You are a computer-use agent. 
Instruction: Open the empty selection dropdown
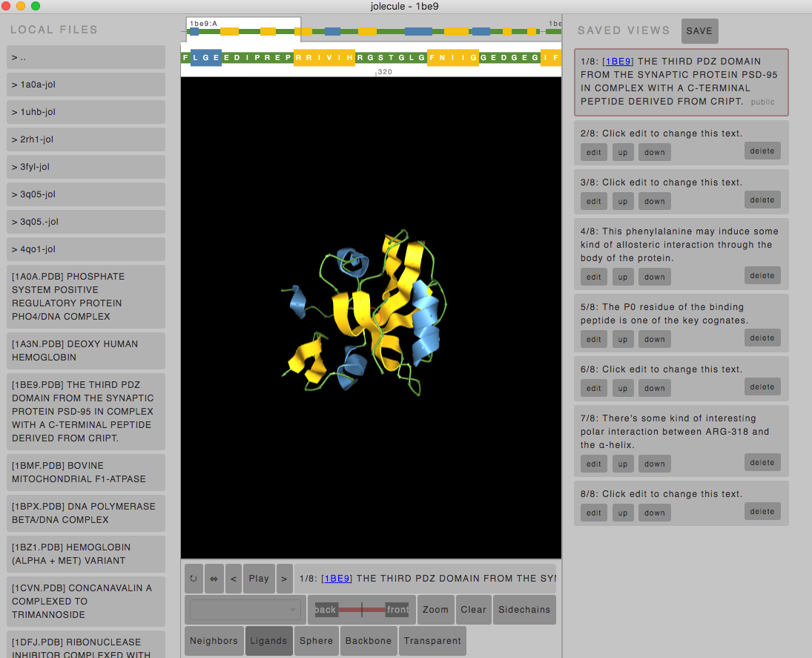pyautogui.click(x=244, y=610)
